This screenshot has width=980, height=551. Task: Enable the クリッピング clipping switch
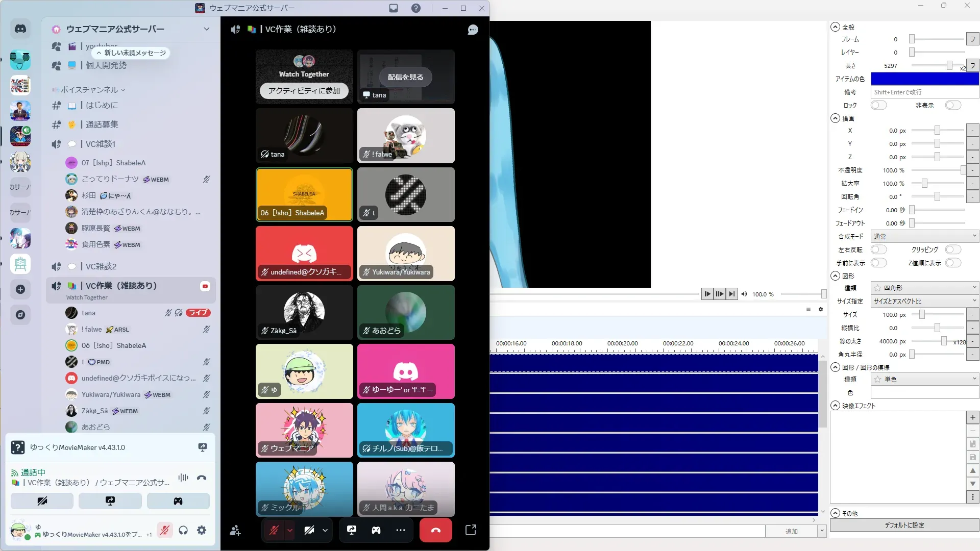pos(952,249)
